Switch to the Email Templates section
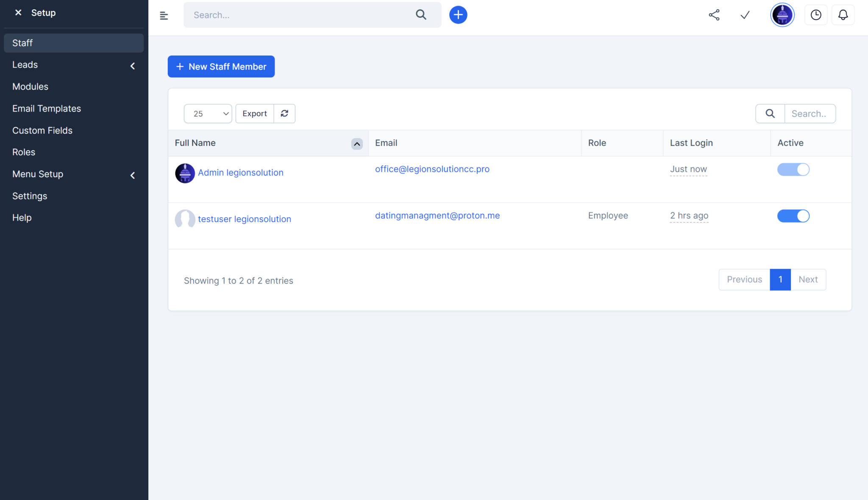Image resolution: width=868 pixels, height=500 pixels. (47, 108)
